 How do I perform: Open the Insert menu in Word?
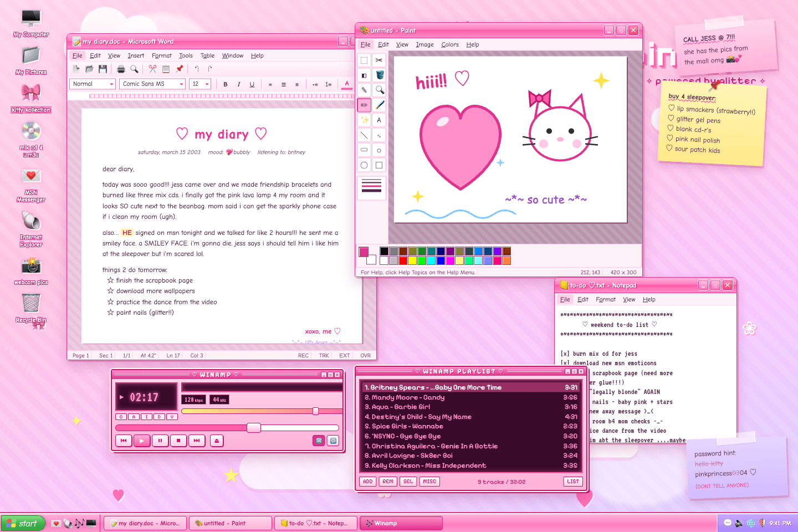[136, 55]
